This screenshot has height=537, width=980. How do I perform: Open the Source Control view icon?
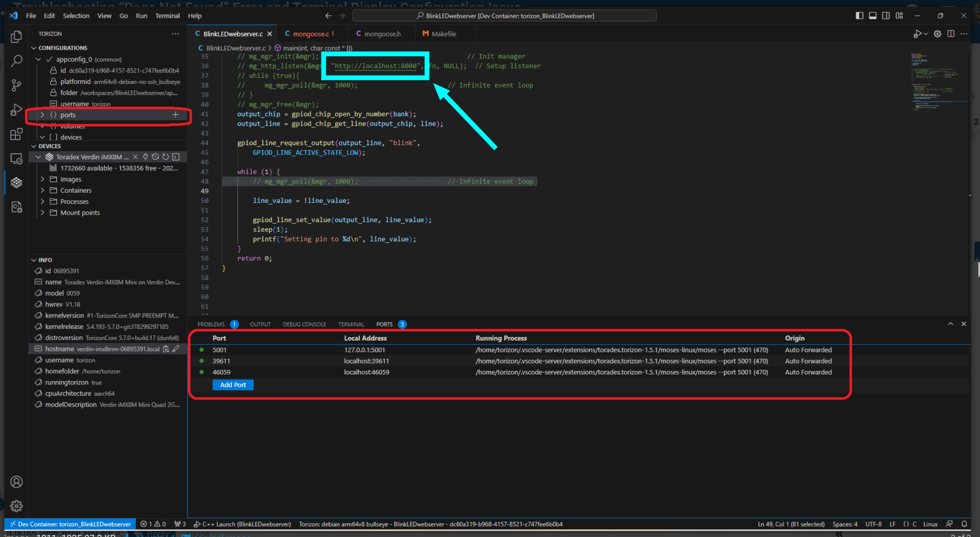(x=17, y=85)
